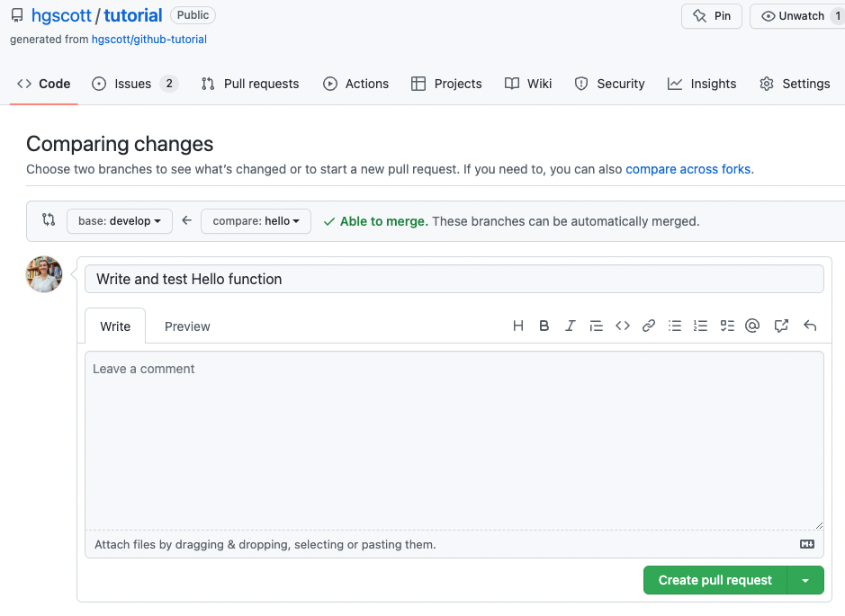This screenshot has width=845, height=616.
Task: Select the Write tab of the comment editor
Action: [x=115, y=326]
